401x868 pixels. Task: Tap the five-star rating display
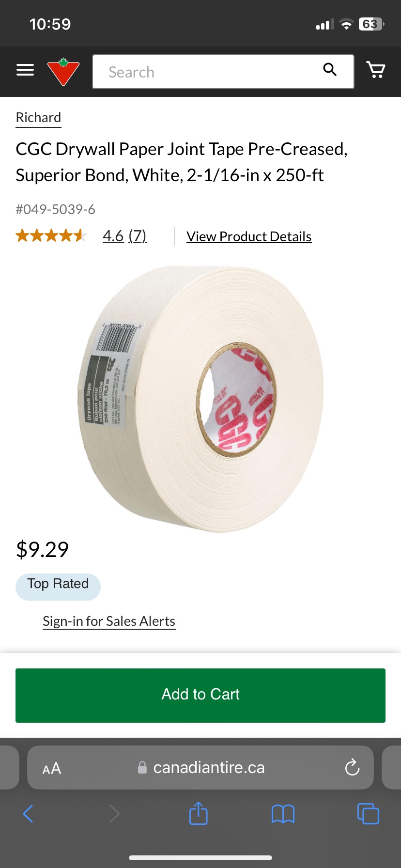[x=51, y=236]
